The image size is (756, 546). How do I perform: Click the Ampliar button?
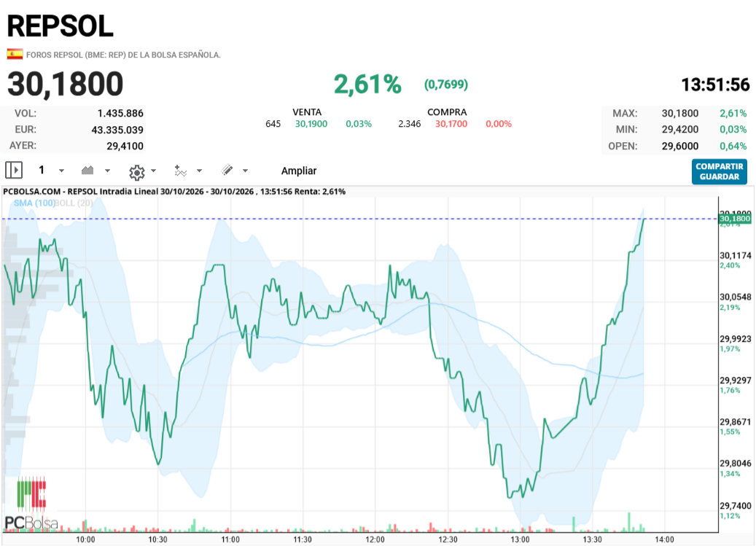click(x=299, y=171)
